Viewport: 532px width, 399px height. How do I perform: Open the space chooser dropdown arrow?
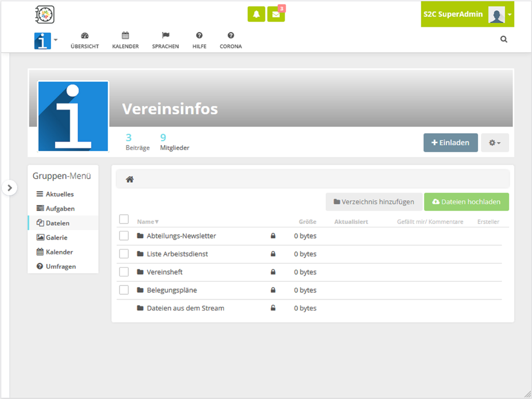pyautogui.click(x=56, y=40)
